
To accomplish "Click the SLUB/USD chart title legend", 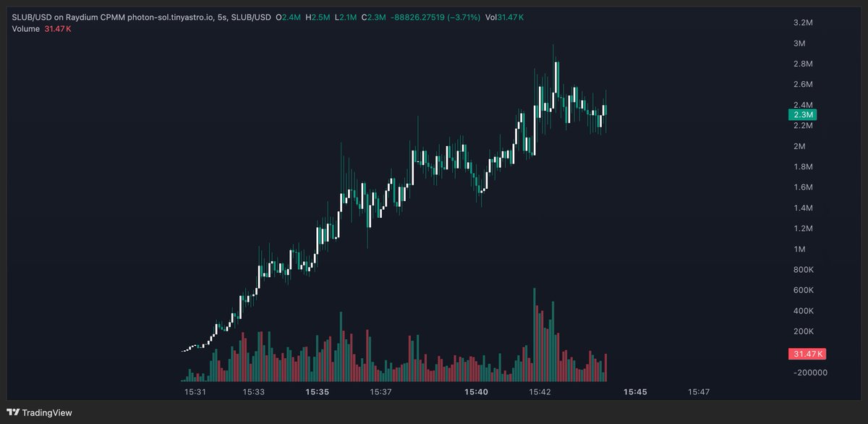I will click(142, 16).
